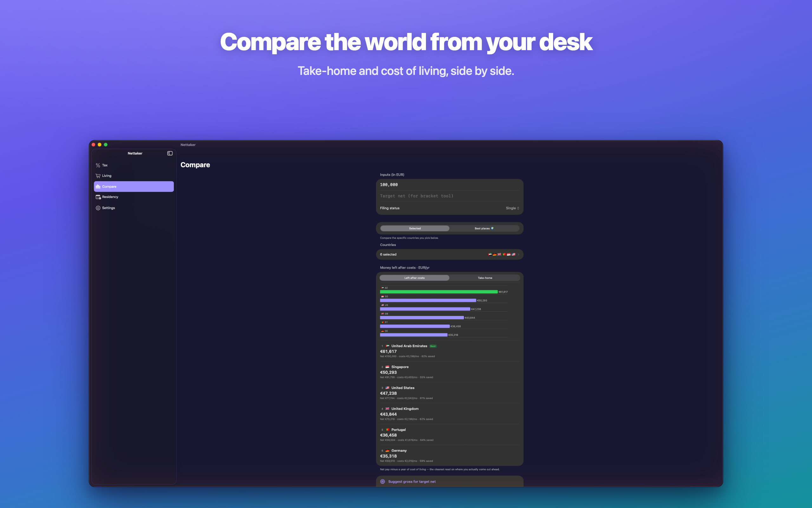Click the Singapore flag in the ranking list
Screen dimensions: 812x508
[x=387, y=366]
